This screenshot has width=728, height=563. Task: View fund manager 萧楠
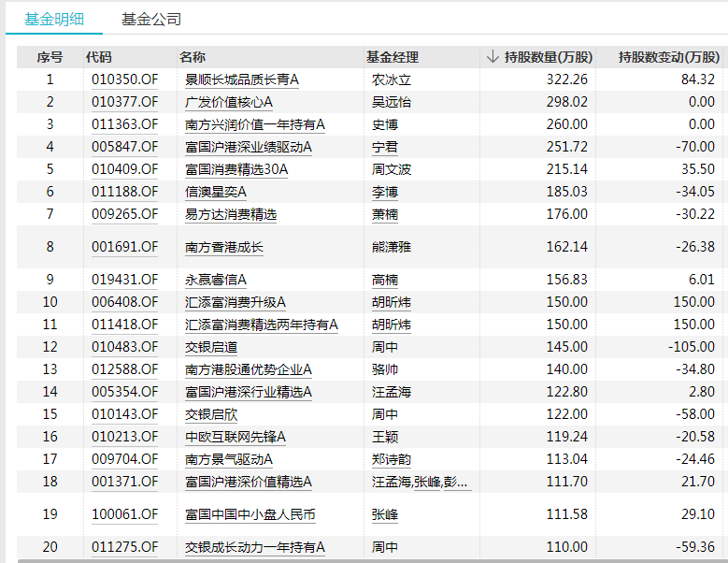click(384, 213)
